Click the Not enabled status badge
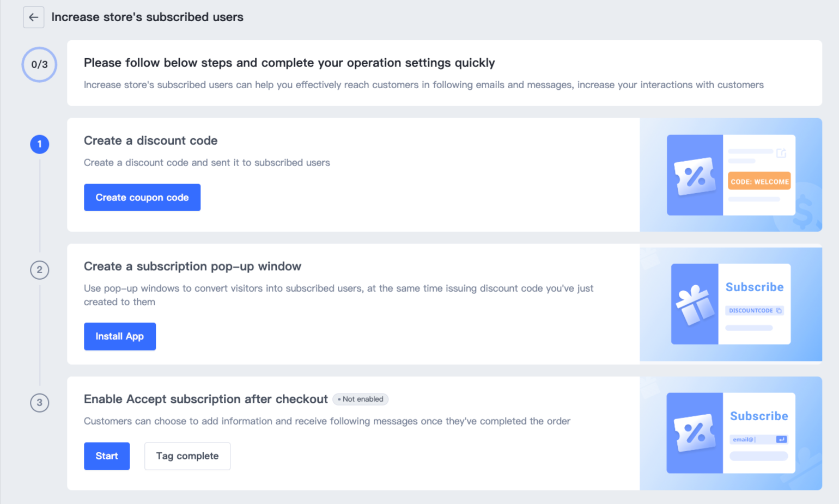Image resolution: width=839 pixels, height=504 pixels. (360, 399)
